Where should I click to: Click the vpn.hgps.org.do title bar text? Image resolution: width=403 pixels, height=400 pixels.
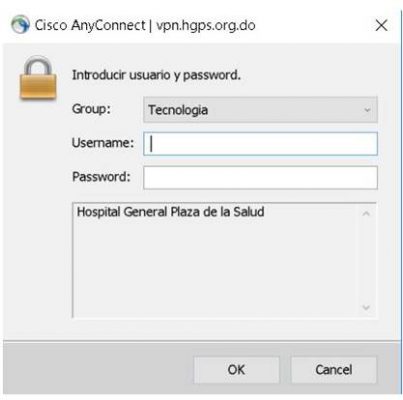click(206, 25)
